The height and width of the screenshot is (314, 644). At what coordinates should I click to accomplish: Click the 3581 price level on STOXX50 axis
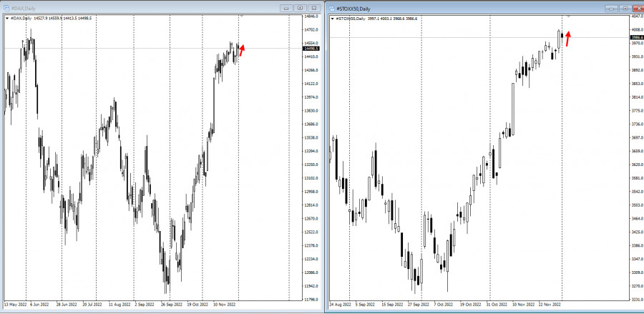638,178
